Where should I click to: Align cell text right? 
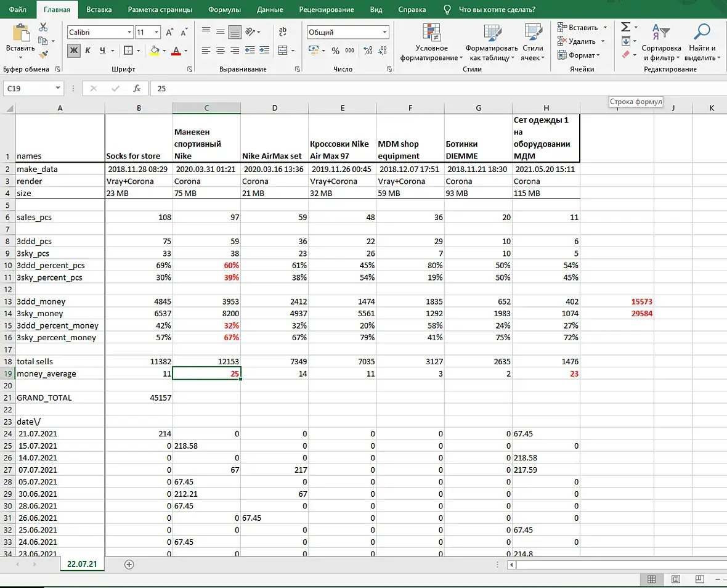[235, 51]
